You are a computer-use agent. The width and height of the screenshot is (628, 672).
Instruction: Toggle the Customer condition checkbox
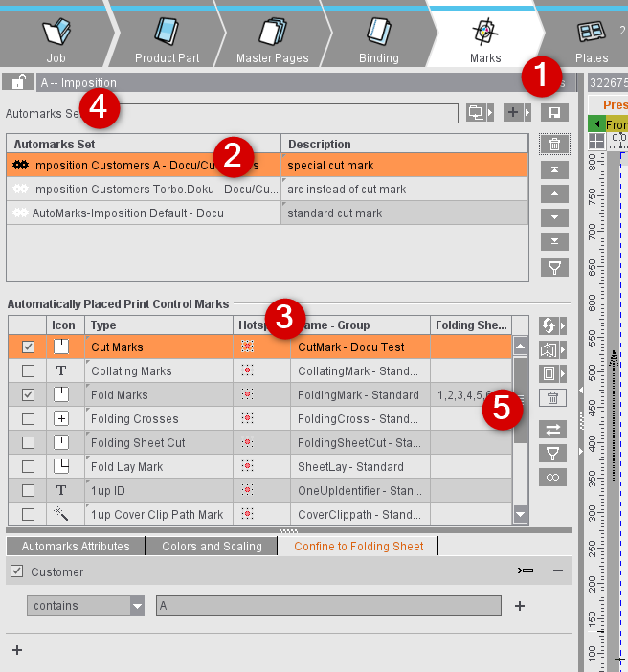click(16, 571)
